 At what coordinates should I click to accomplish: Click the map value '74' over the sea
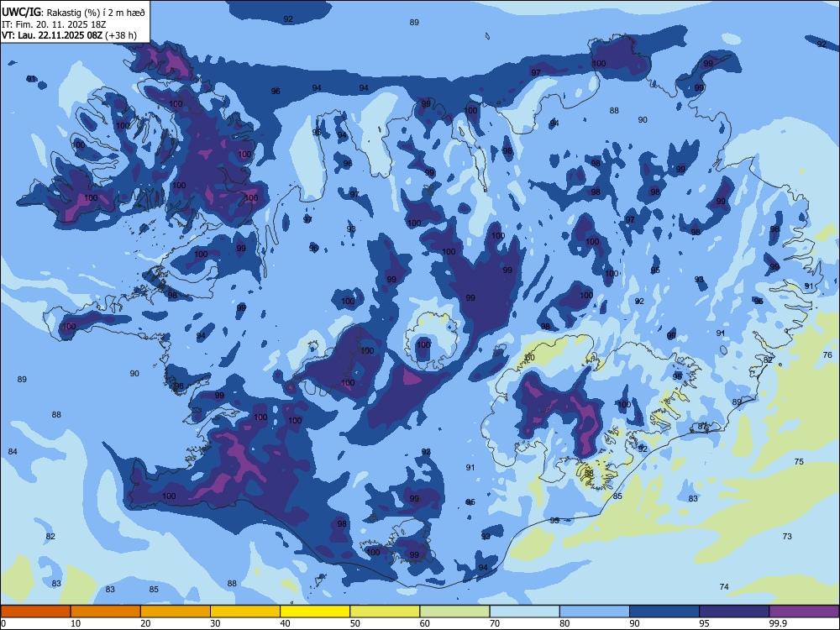tap(724, 586)
